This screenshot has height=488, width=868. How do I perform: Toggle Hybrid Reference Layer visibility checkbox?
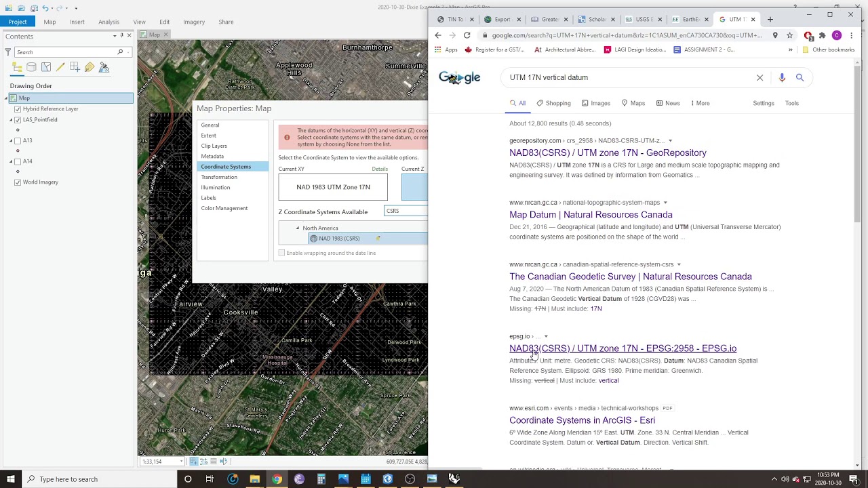pos(18,109)
